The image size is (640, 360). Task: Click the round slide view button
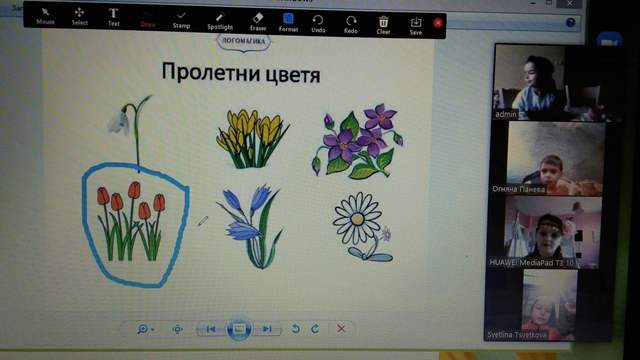click(239, 329)
